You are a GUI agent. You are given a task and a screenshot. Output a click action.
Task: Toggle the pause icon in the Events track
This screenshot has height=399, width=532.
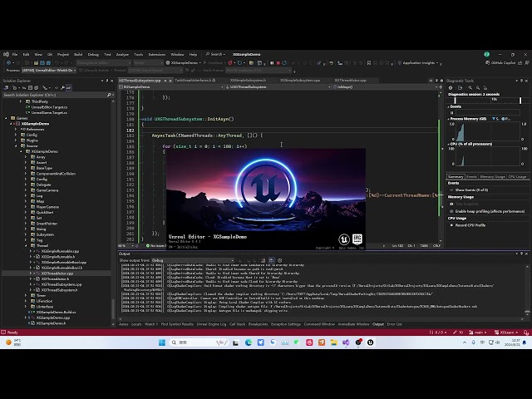pyautogui.click(x=451, y=113)
